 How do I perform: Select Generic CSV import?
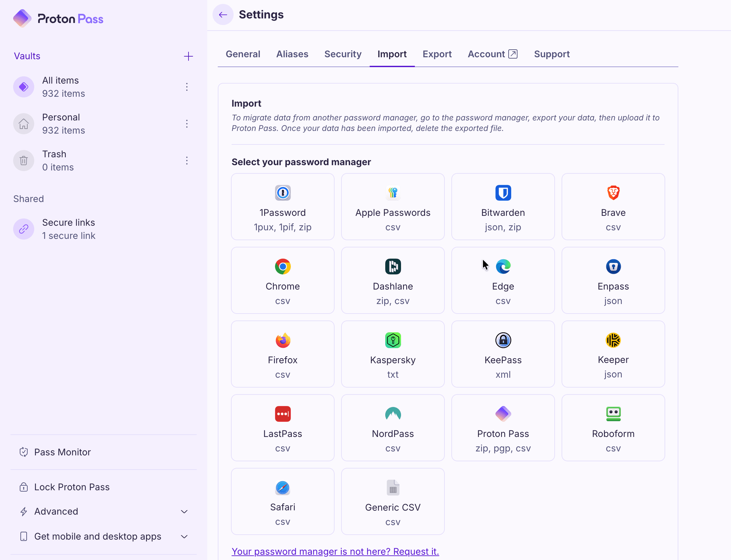(393, 501)
